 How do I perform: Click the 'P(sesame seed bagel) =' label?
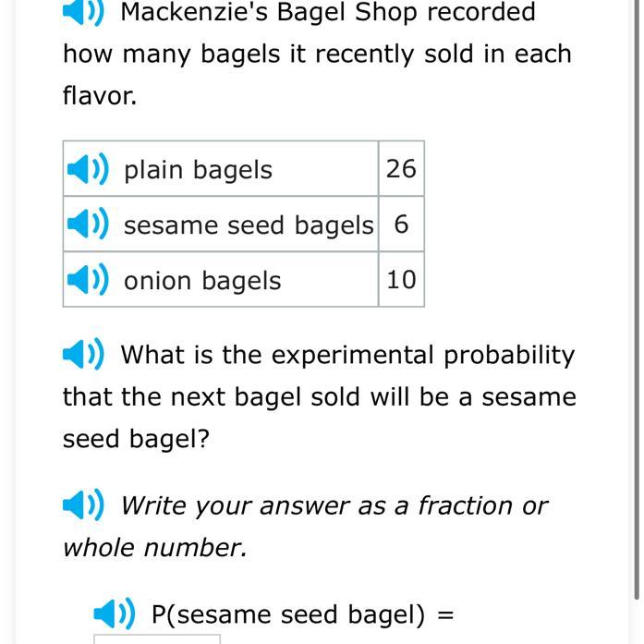pos(303,614)
